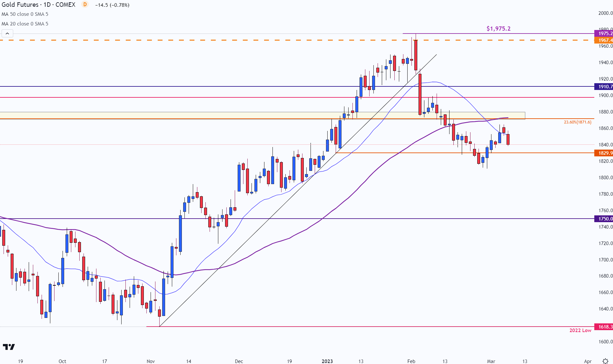The image size is (613, 364).
Task: Open chart settings gear in the bottom corner
Action: (605, 361)
